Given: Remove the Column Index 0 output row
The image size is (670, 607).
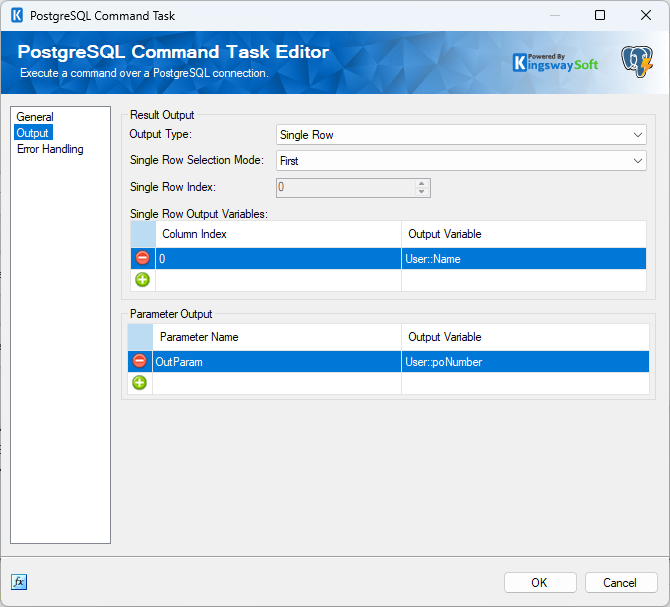Looking at the screenshot, I should click(x=142, y=258).
